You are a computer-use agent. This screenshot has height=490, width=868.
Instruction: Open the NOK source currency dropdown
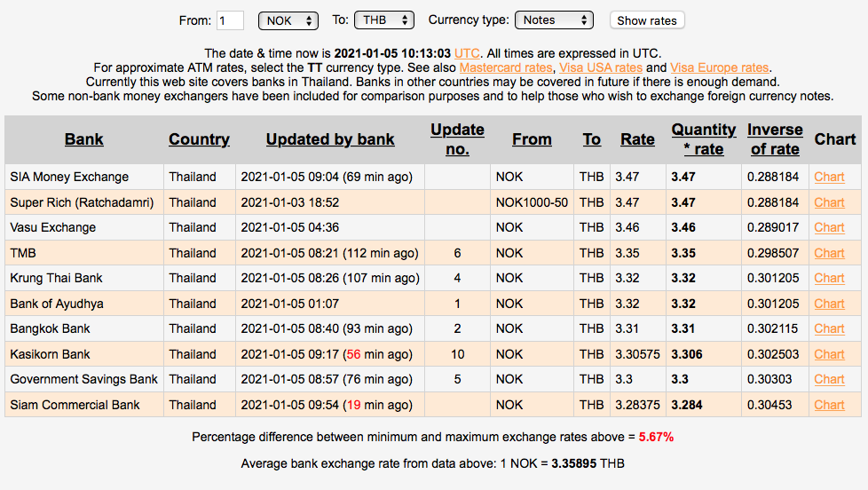(288, 20)
